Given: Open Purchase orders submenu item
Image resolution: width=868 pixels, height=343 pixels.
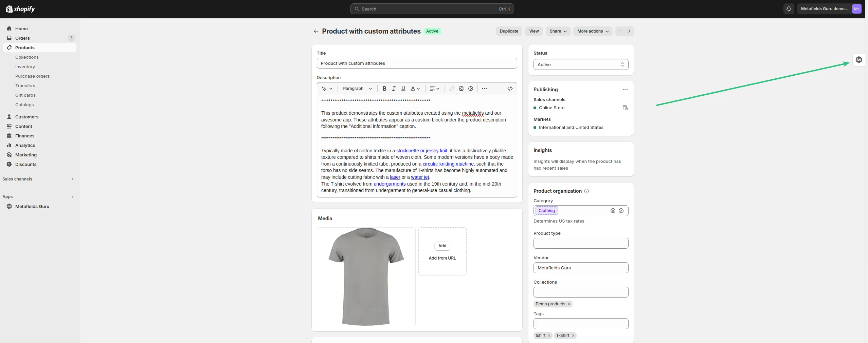Looking at the screenshot, I should [32, 76].
